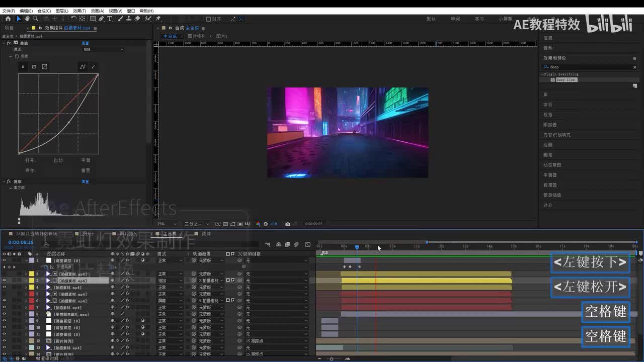Switch to the 故障 timeline tab

click(206, 234)
